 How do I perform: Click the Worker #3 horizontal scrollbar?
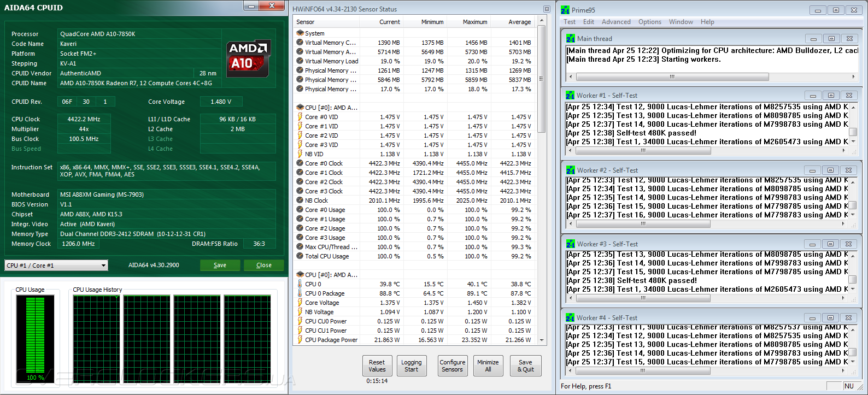pyautogui.click(x=707, y=298)
